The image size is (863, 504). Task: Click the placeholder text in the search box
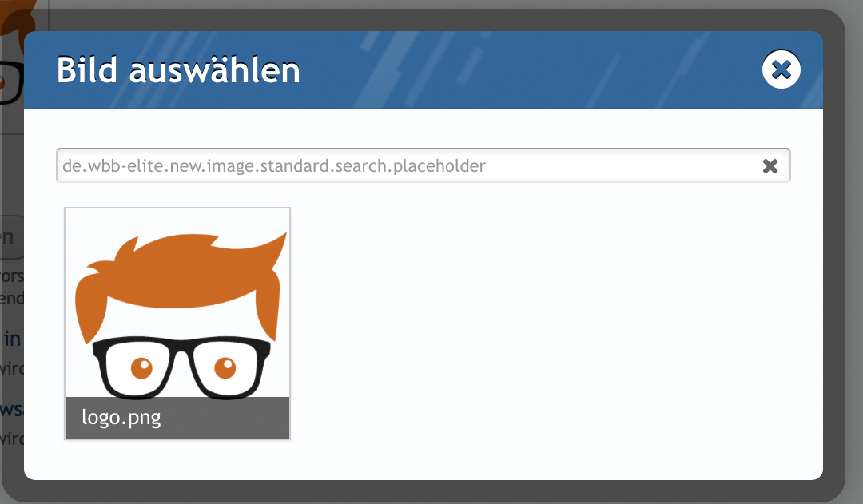coord(274,165)
